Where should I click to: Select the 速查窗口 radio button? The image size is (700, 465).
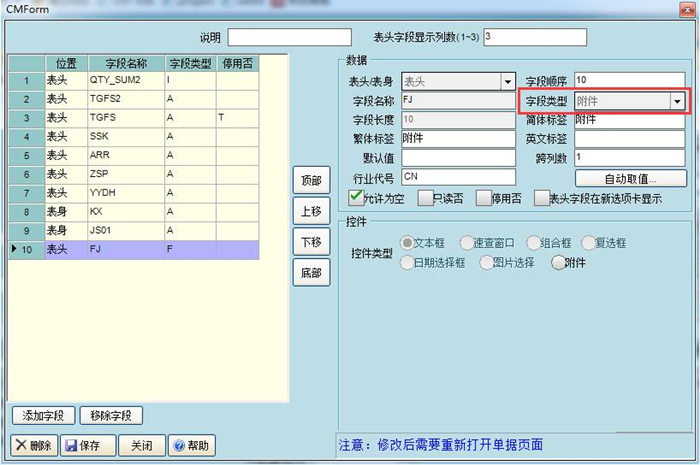pyautogui.click(x=467, y=243)
